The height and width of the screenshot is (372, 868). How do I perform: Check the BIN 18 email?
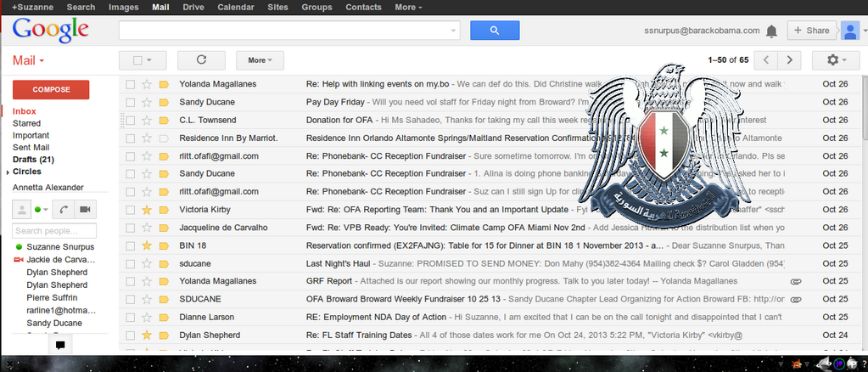(130, 245)
